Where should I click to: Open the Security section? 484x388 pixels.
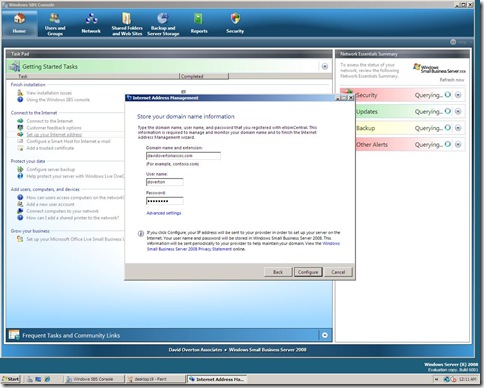(x=235, y=24)
